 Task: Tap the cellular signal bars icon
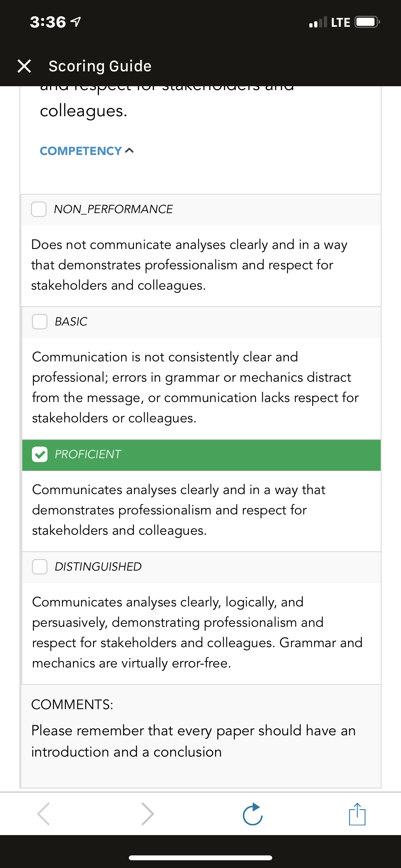(318, 22)
